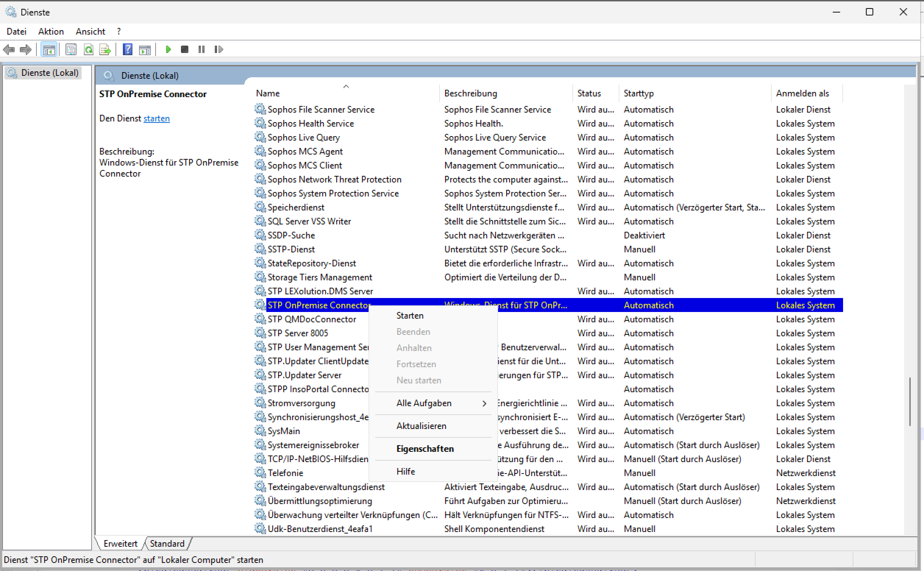
Task: Start the service using the green play icon
Action: [168, 49]
